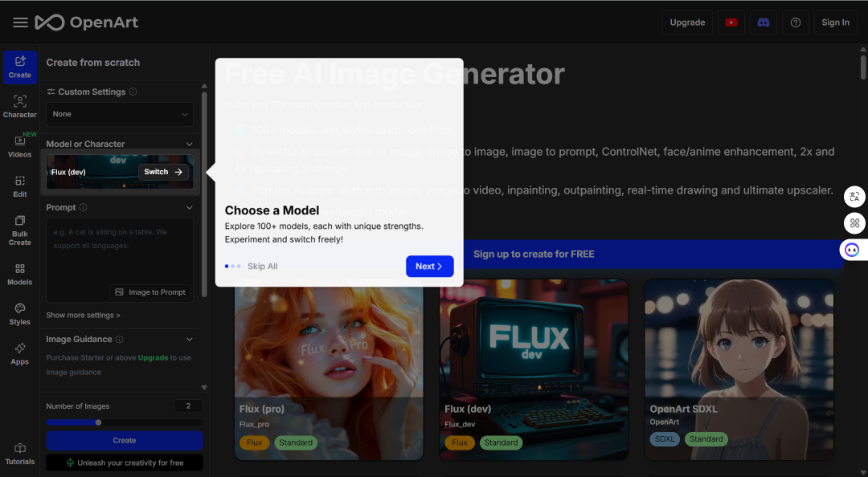
Task: Open Tutorials in the sidebar
Action: tap(20, 454)
